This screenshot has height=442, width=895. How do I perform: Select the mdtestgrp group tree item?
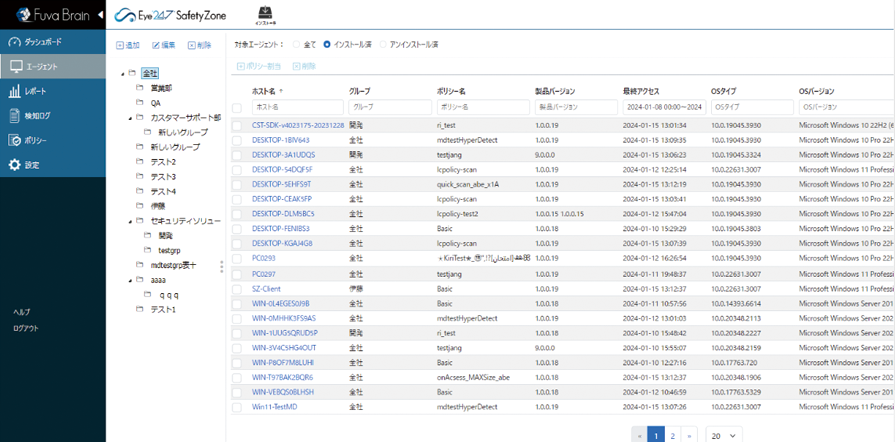[174, 265]
